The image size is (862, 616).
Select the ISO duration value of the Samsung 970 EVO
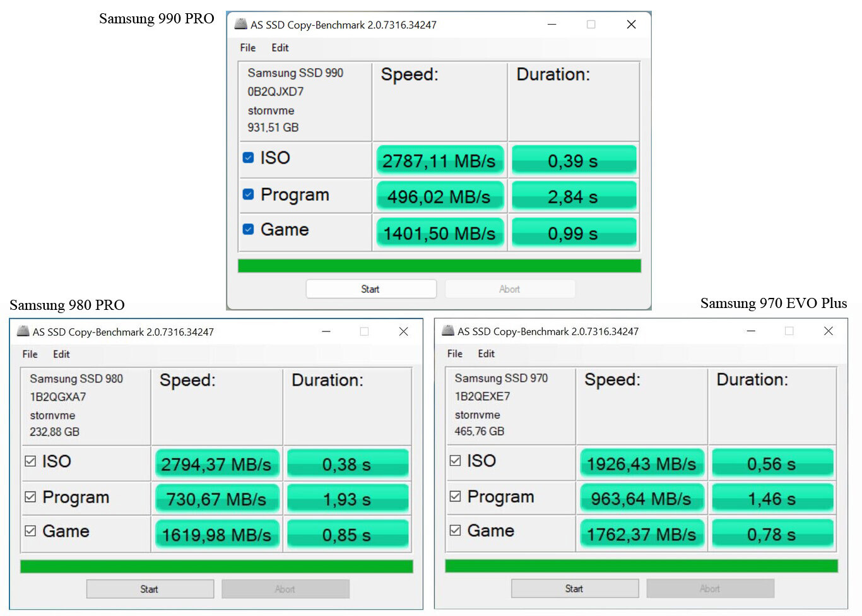click(772, 463)
